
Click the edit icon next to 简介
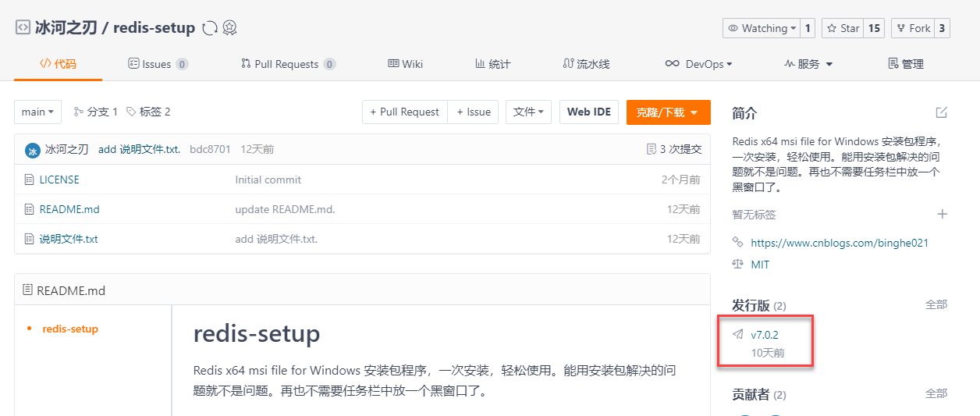point(941,113)
